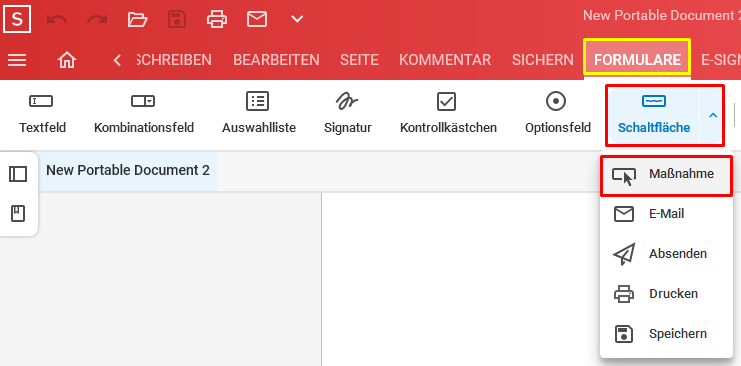Open the E-Sign tab
Viewport: 741px width, 366px height.
point(721,60)
